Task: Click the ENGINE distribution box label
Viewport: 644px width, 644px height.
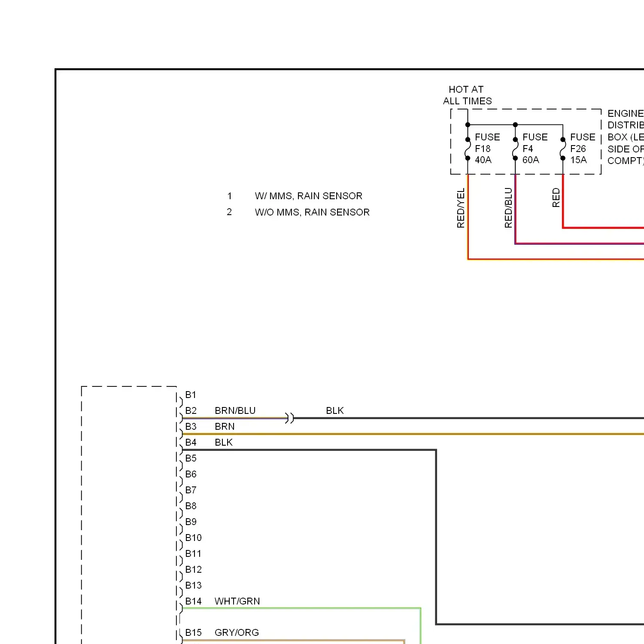Action: pyautogui.click(x=626, y=137)
